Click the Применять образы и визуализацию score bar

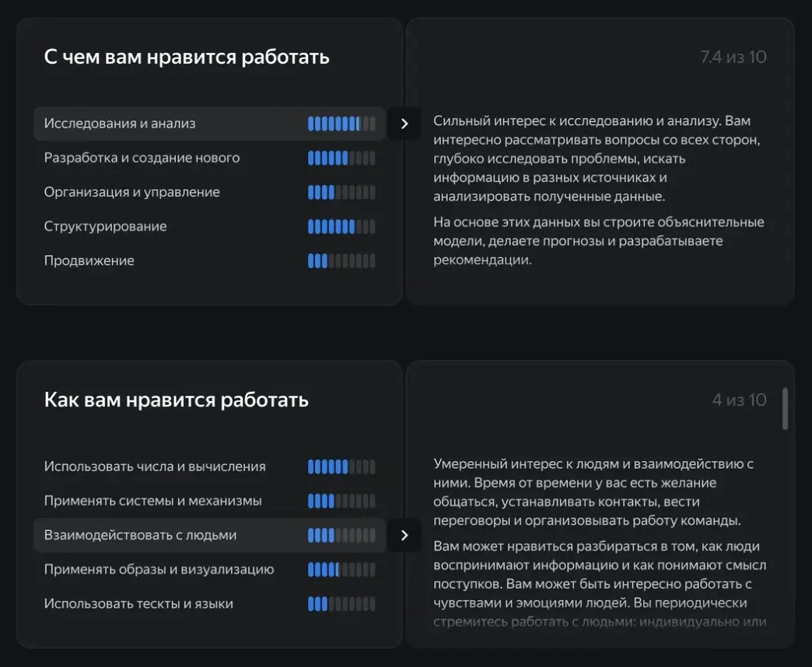click(x=341, y=570)
